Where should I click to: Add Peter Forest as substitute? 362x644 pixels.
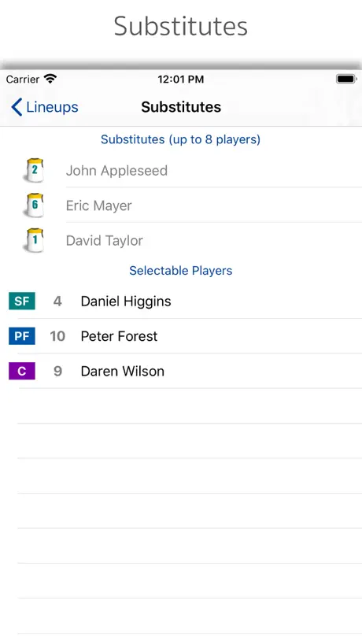181,336
